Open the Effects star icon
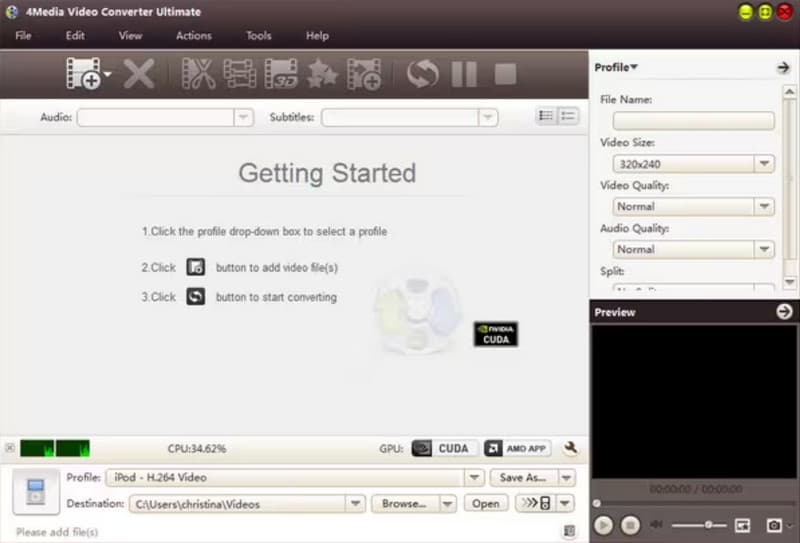Viewport: 800px width, 543px height. pos(322,74)
